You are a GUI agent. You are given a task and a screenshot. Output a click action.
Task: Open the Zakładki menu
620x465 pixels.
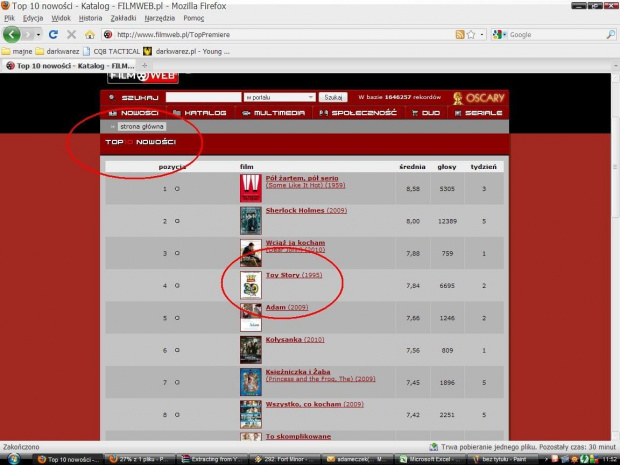coord(124,18)
